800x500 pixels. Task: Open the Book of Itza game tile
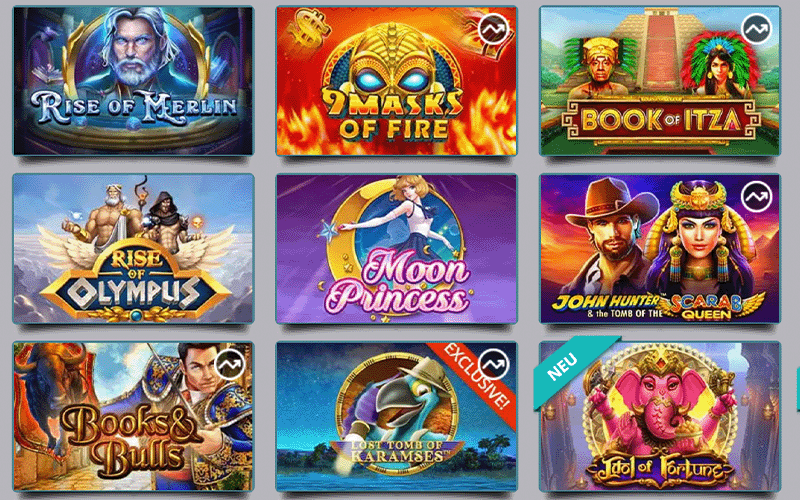[x=660, y=81]
